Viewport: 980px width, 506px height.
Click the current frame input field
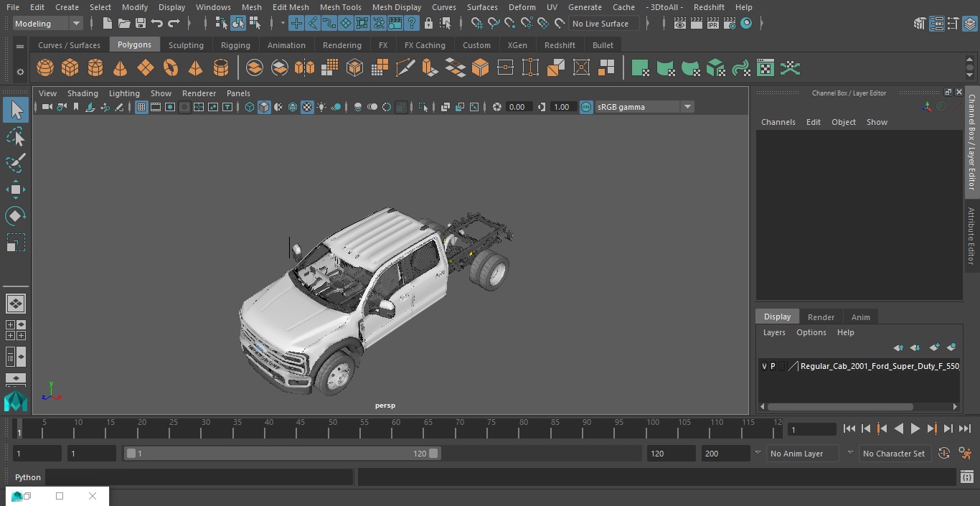click(811, 429)
